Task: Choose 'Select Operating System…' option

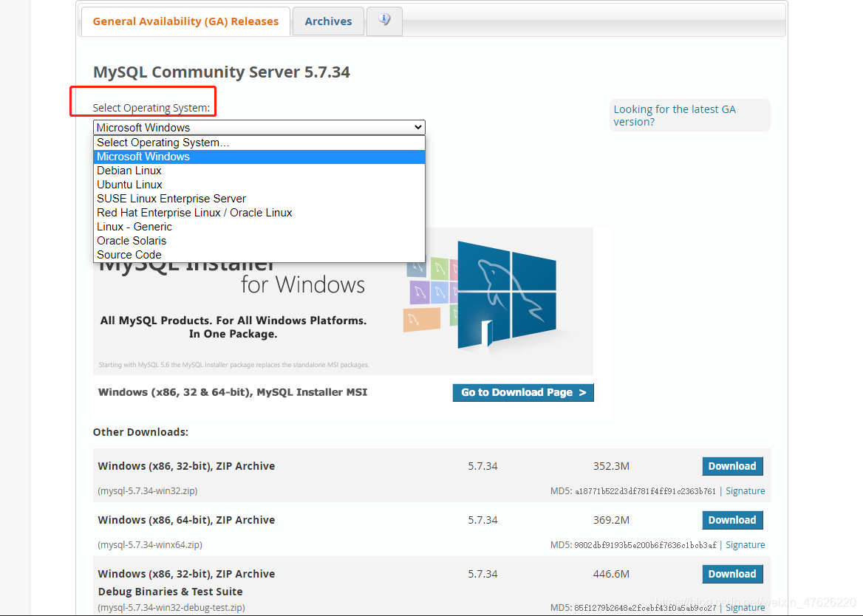Action: coord(259,143)
